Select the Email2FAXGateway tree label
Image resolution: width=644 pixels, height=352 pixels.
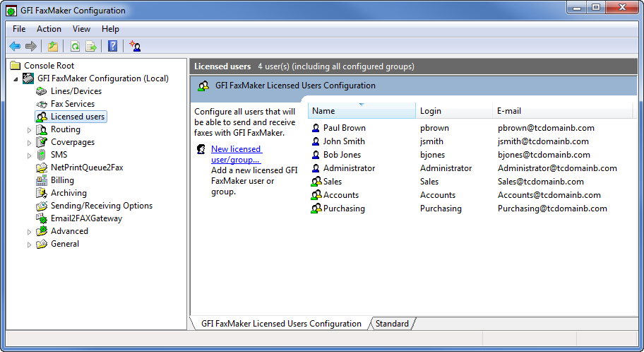[86, 218]
